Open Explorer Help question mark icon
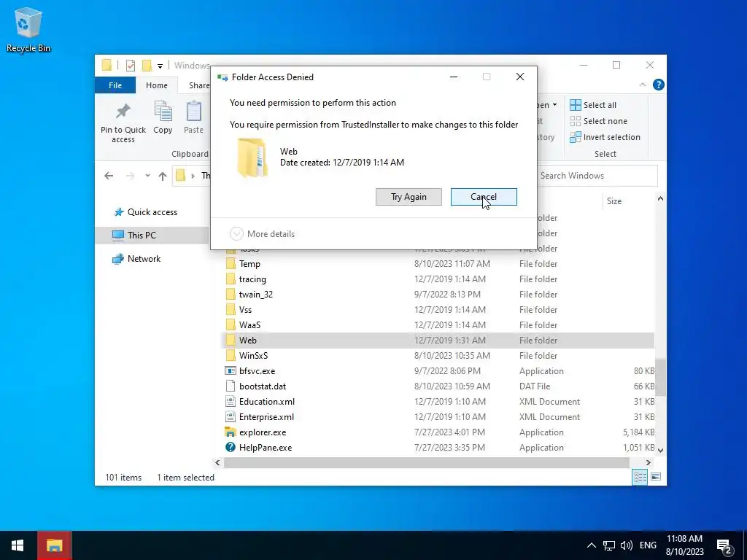This screenshot has height=560, width=747. tap(659, 85)
